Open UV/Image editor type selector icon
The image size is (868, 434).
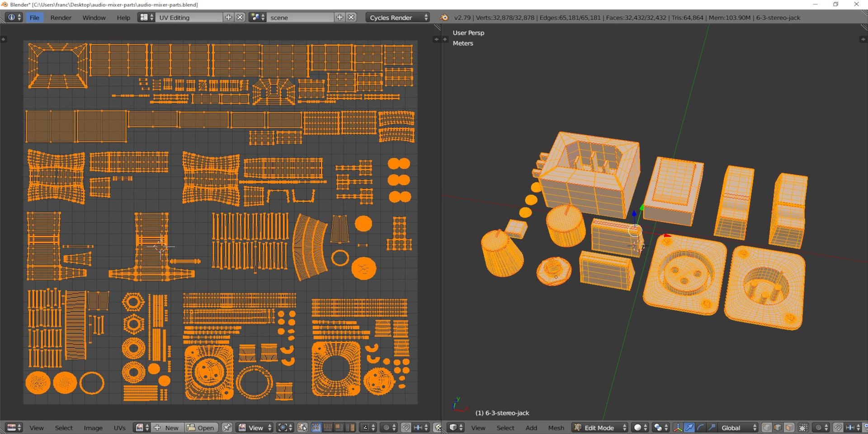(14, 427)
